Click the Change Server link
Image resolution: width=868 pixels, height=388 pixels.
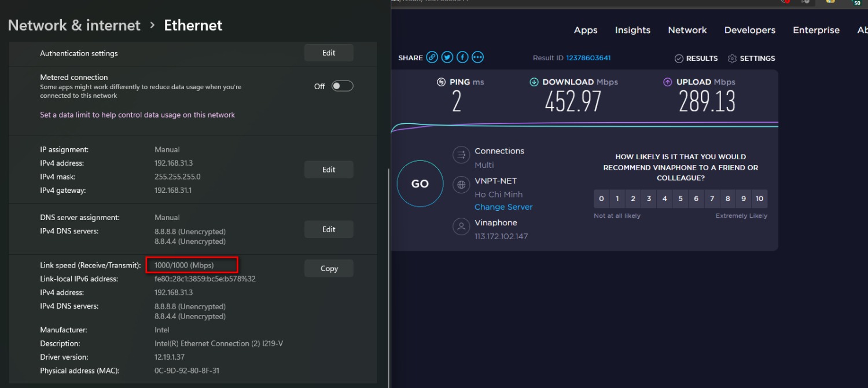pos(503,207)
